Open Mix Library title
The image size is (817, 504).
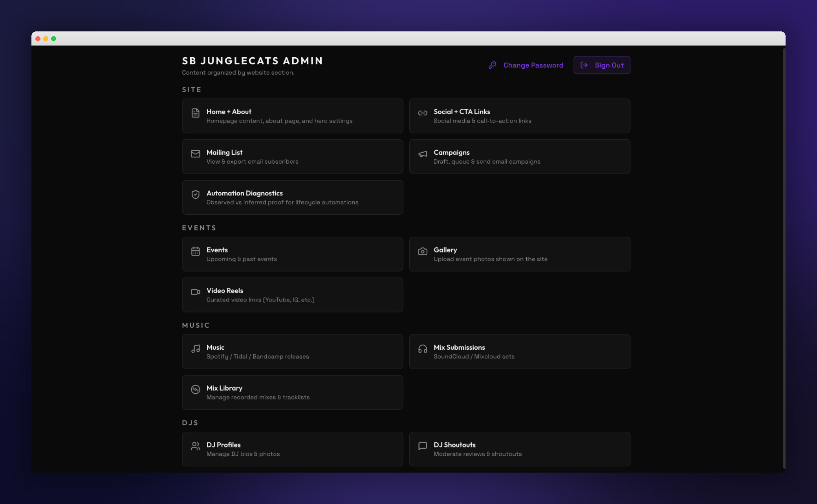click(x=224, y=388)
